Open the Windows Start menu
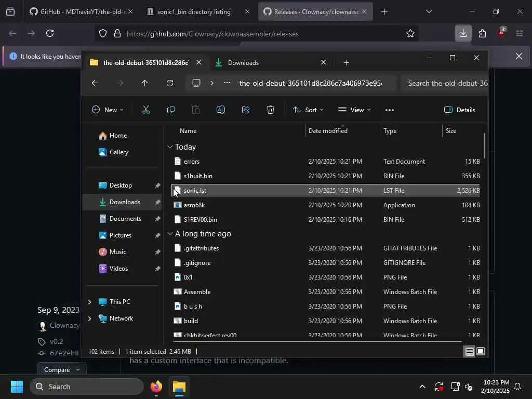Image resolution: width=532 pixels, height=399 pixels. click(x=17, y=387)
